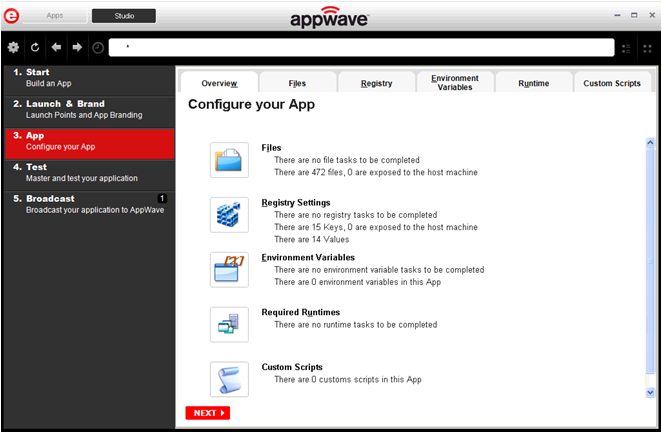Click the Required Runtimes icon

point(229,325)
